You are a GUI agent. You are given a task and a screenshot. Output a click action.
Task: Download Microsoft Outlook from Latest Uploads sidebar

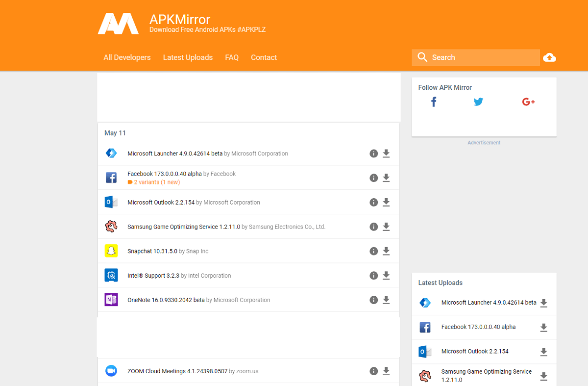coord(543,352)
